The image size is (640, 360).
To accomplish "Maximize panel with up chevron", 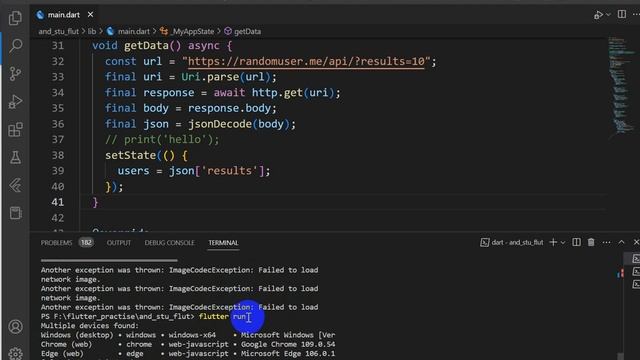I will tap(621, 242).
